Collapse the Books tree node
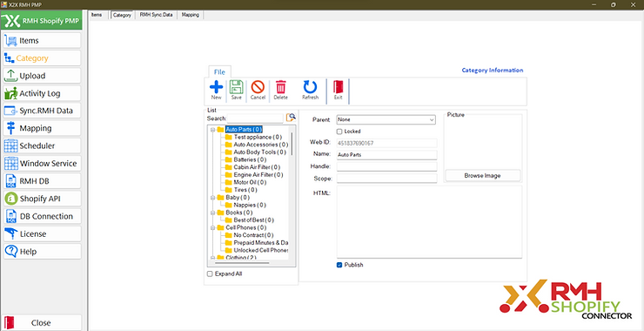This screenshot has width=644, height=331. (212, 213)
